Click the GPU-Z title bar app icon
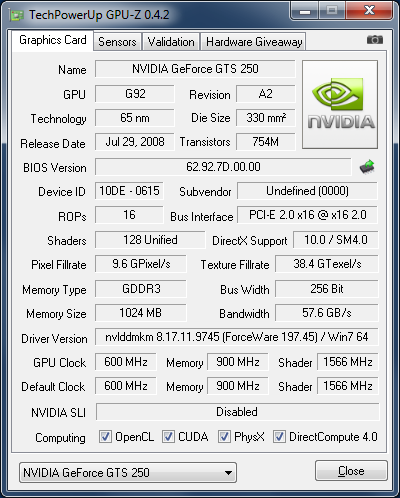The height and width of the screenshot is (498, 400). (17, 15)
